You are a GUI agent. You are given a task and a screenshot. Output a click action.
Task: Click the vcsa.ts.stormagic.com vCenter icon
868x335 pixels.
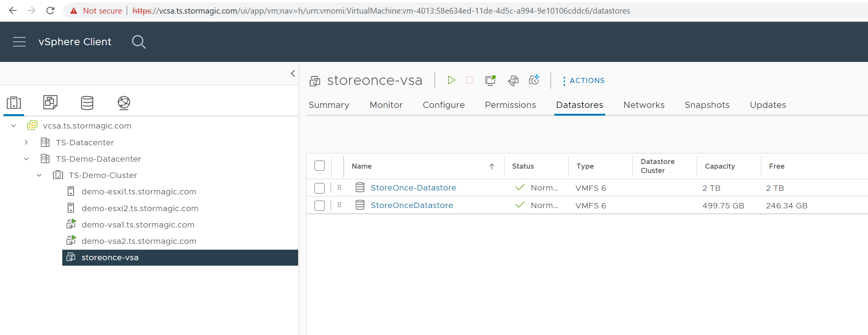tap(32, 125)
